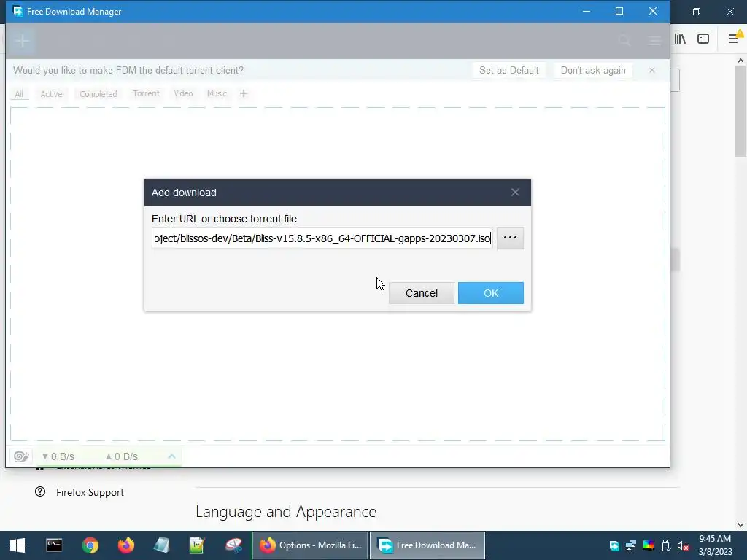
Task: Click the Firefox Support question icon
Action: tap(40, 491)
